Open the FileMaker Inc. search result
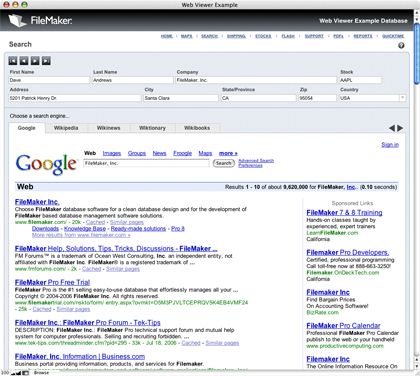This screenshot has width=420, height=376. pyautogui.click(x=37, y=202)
